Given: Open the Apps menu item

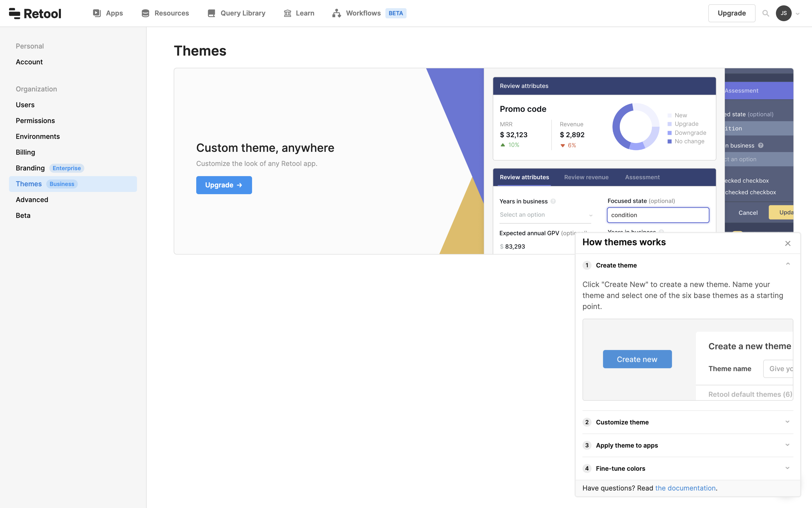Looking at the screenshot, I should pos(108,13).
